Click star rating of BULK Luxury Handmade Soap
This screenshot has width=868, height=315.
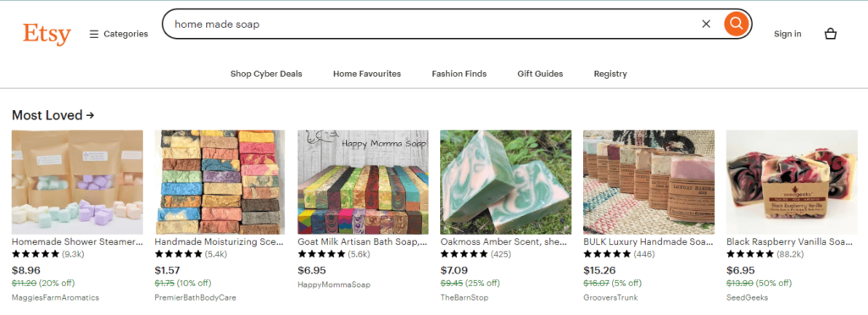tap(607, 254)
